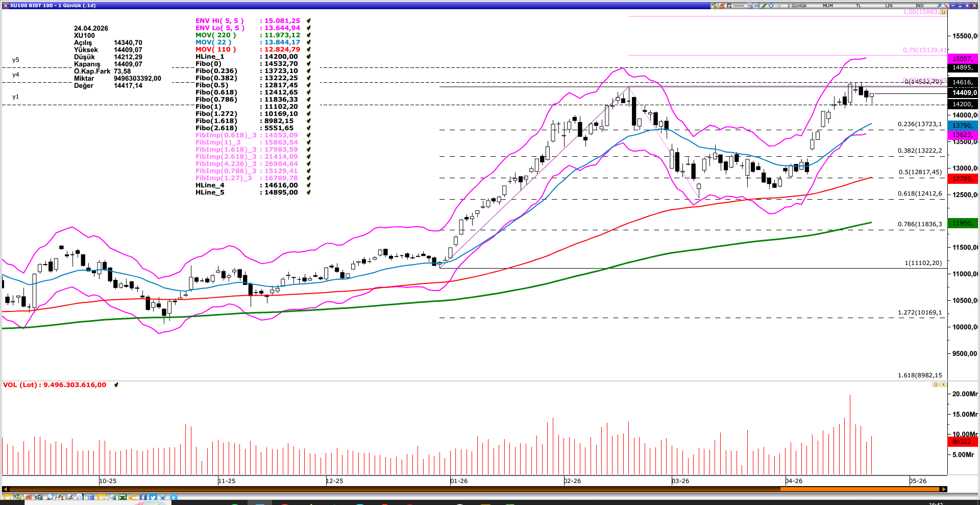Click the blue arrow icon in top toolbar
Image resolution: width=980 pixels, height=505 pixels.
[x=938, y=5]
